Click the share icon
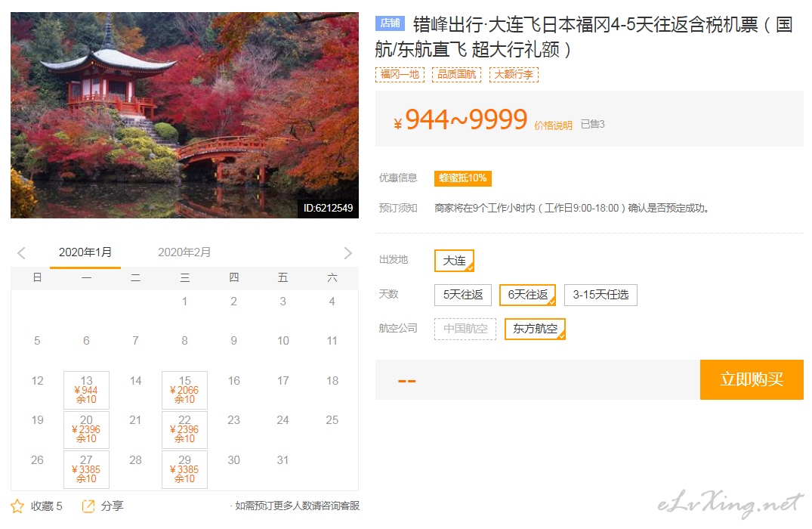Viewport: 812px width, 529px height. coord(88,506)
